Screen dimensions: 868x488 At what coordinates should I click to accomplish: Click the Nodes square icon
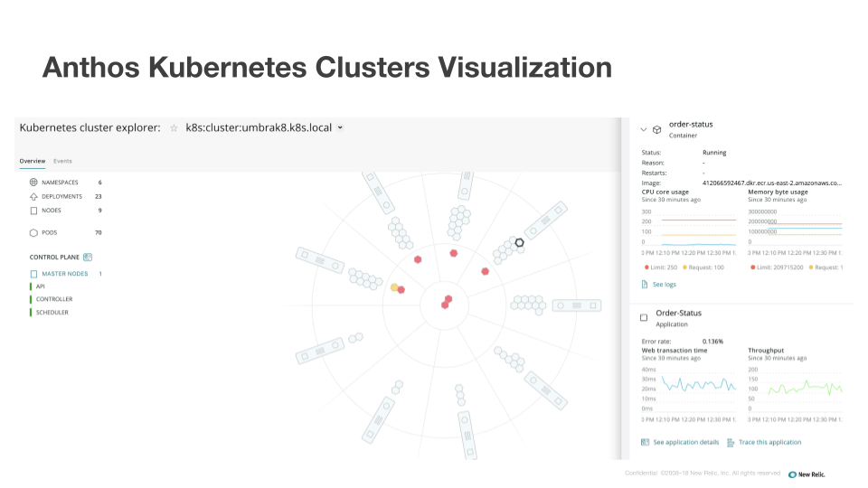[x=33, y=211]
